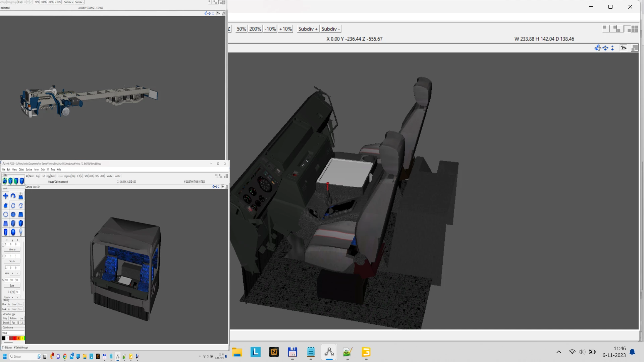Expand the arrow beside Move to fields
Screen dimensions: 644x362
click(x=3, y=245)
